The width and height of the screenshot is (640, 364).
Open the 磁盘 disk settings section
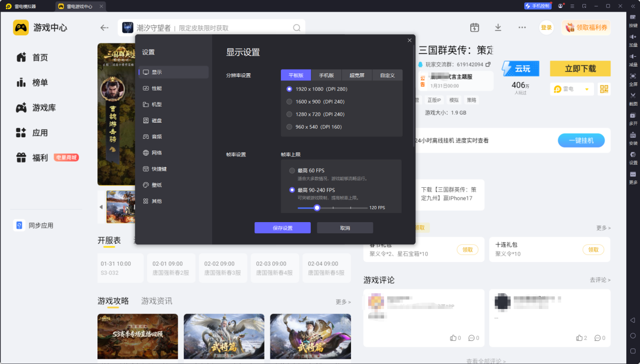coord(173,121)
